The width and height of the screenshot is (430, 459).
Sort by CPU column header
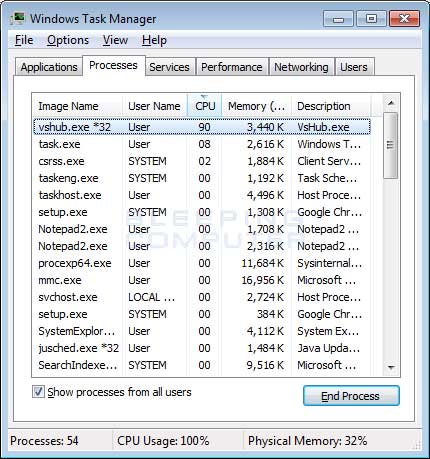205,106
